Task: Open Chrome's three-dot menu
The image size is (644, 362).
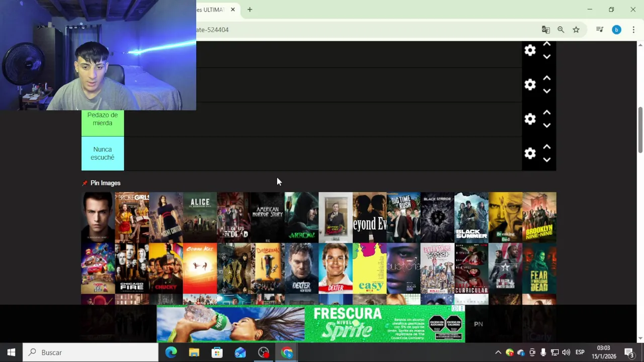Action: point(633,30)
